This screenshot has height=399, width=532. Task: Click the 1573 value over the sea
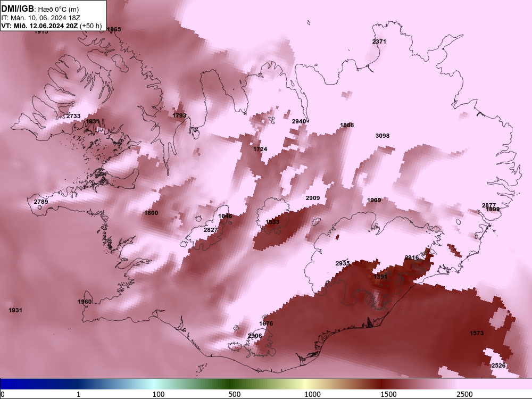[477, 333]
